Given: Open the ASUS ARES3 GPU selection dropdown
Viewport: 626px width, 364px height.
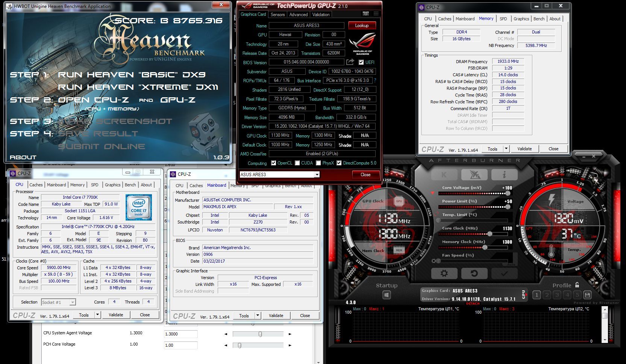Looking at the screenshot, I should coord(317,175).
